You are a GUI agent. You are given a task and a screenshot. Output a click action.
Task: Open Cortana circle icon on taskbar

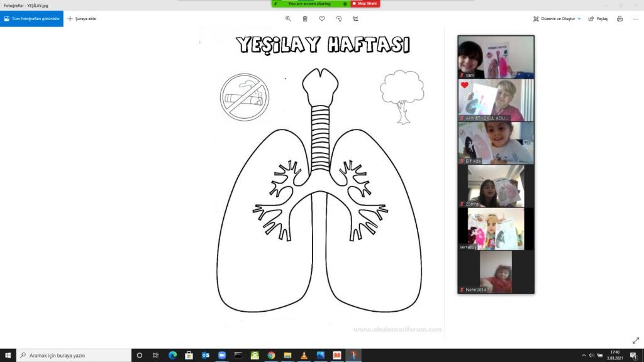click(139, 355)
